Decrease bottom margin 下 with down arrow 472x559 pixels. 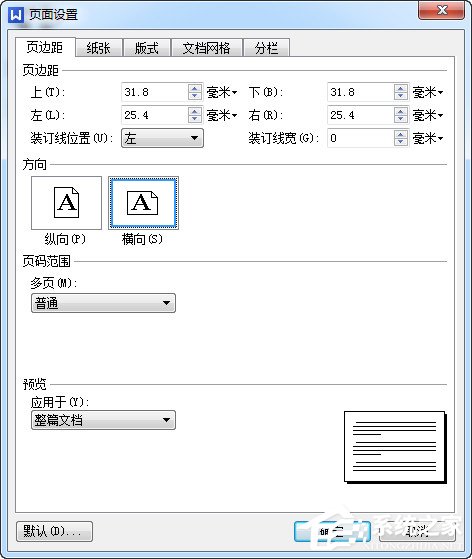pyautogui.click(x=401, y=96)
